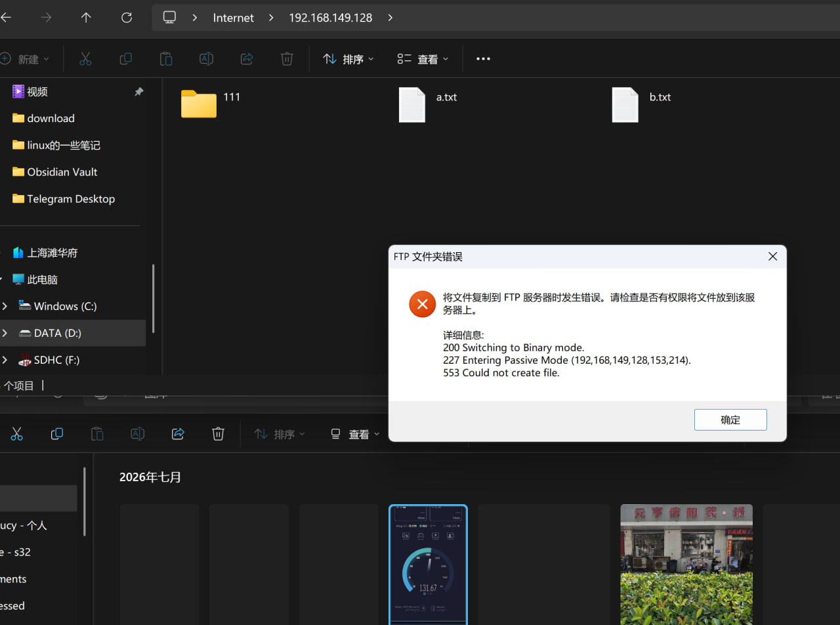Open the speed test screenshot thumbnail
The image size is (840, 625).
[x=428, y=565]
